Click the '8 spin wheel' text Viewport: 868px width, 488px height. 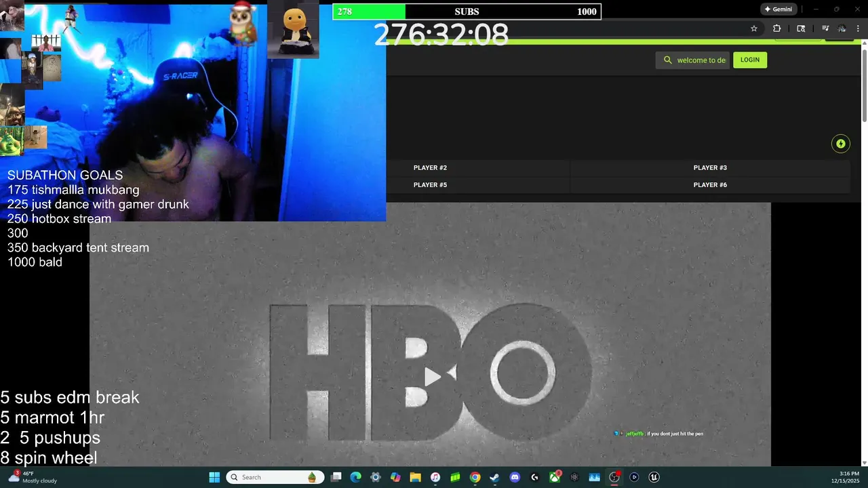(x=49, y=458)
